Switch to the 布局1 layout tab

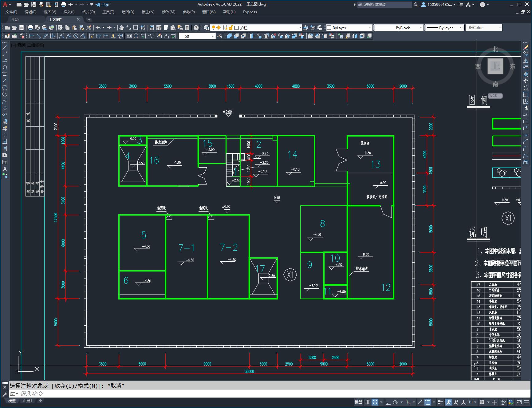coord(27,401)
